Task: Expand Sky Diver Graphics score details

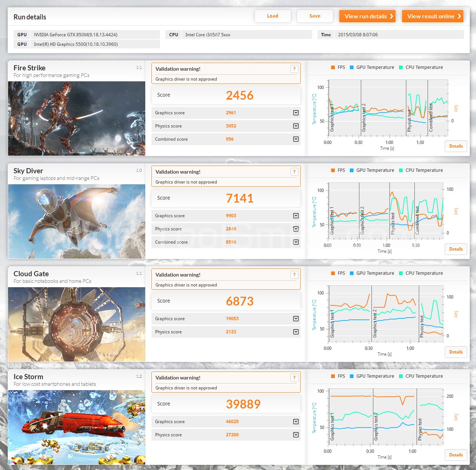Action: point(296,216)
